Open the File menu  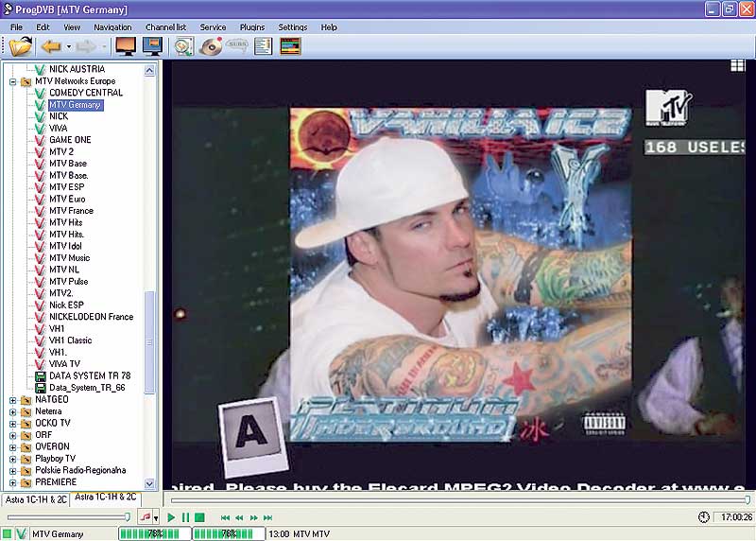(16, 27)
